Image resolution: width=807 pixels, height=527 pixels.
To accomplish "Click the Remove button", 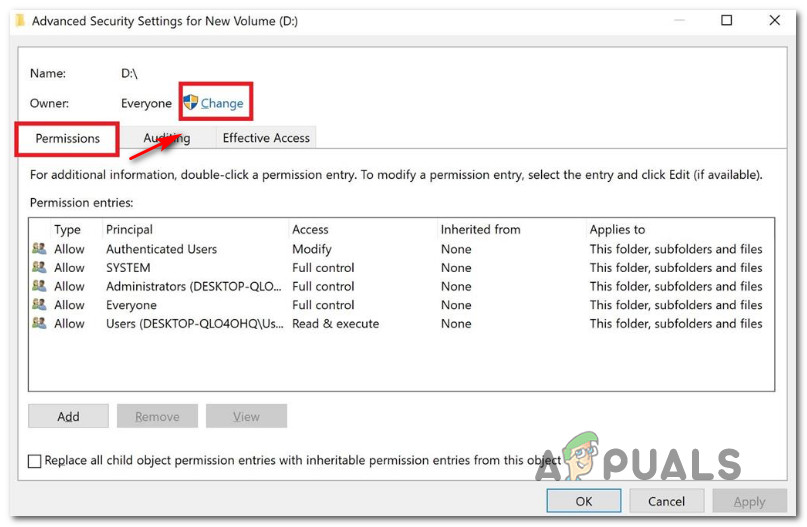I will point(157,416).
